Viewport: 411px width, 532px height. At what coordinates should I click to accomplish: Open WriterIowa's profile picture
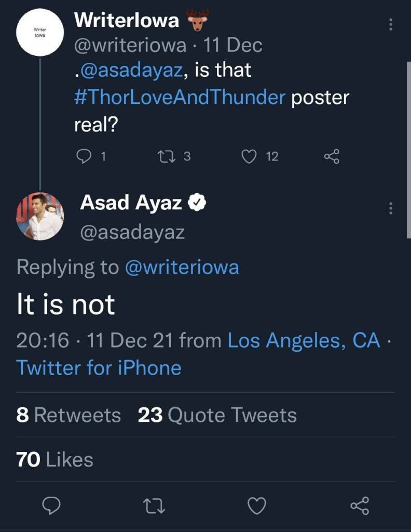40,31
